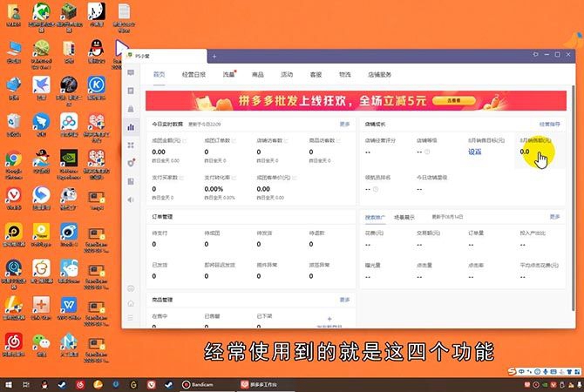Select the 场景展示 promotion tab

click(404, 217)
